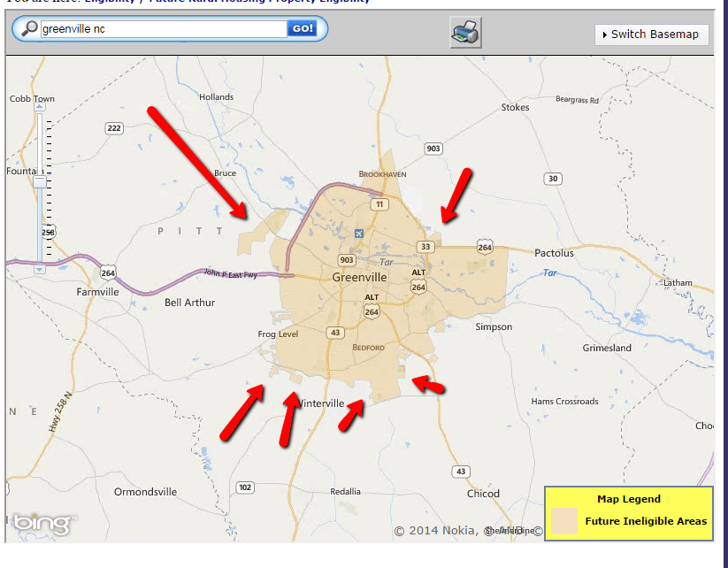Viewport: 728px width, 568px height.
Task: Click the route 33 shield marker
Action: pos(425,247)
